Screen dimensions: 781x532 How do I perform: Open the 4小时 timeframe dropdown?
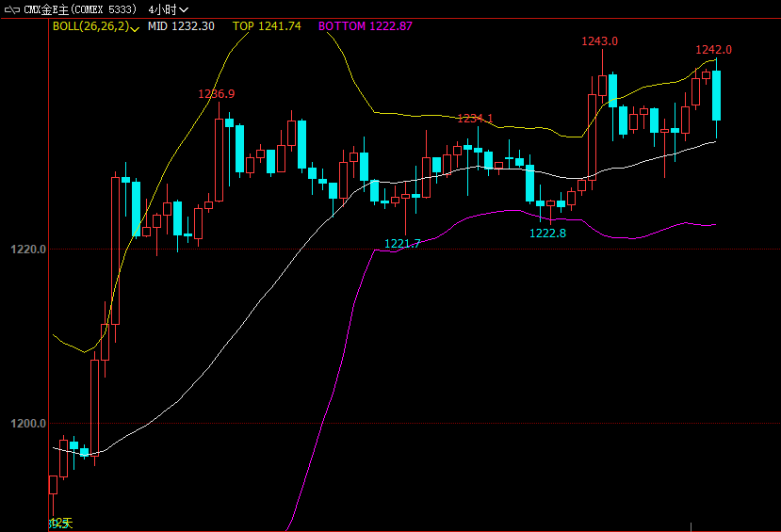[169, 9]
